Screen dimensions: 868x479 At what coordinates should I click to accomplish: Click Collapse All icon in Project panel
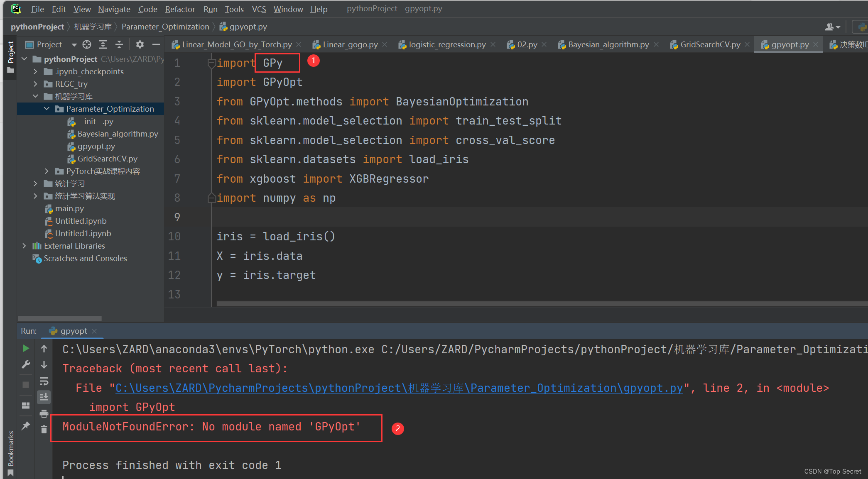119,44
